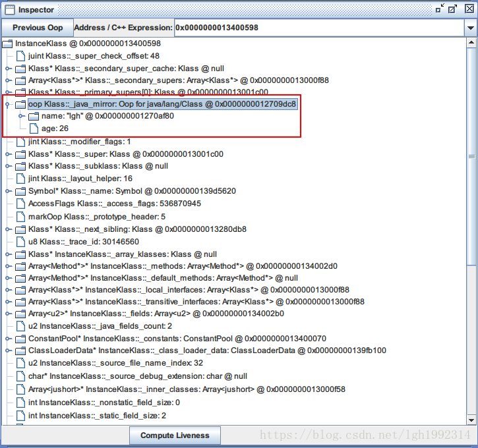
Task: Click document icon for _source_file_name_index
Action: (20, 363)
